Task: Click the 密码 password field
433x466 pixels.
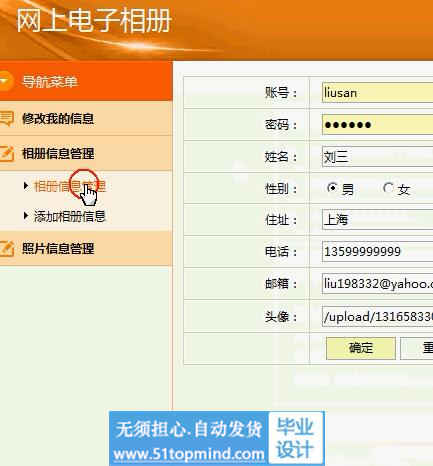Action: (377, 125)
